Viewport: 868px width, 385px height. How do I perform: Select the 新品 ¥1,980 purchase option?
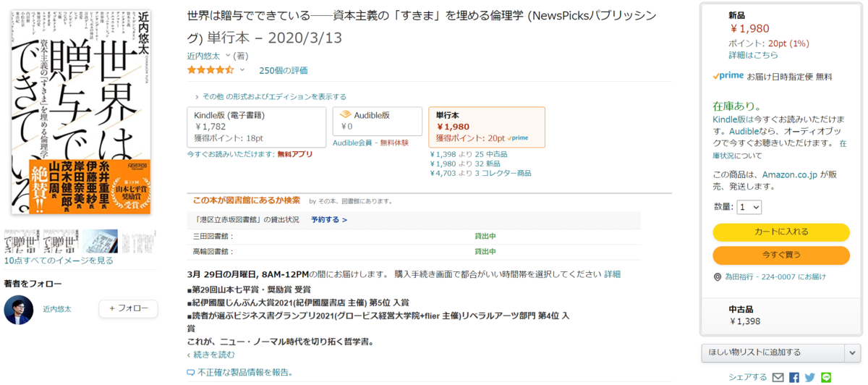click(781, 35)
